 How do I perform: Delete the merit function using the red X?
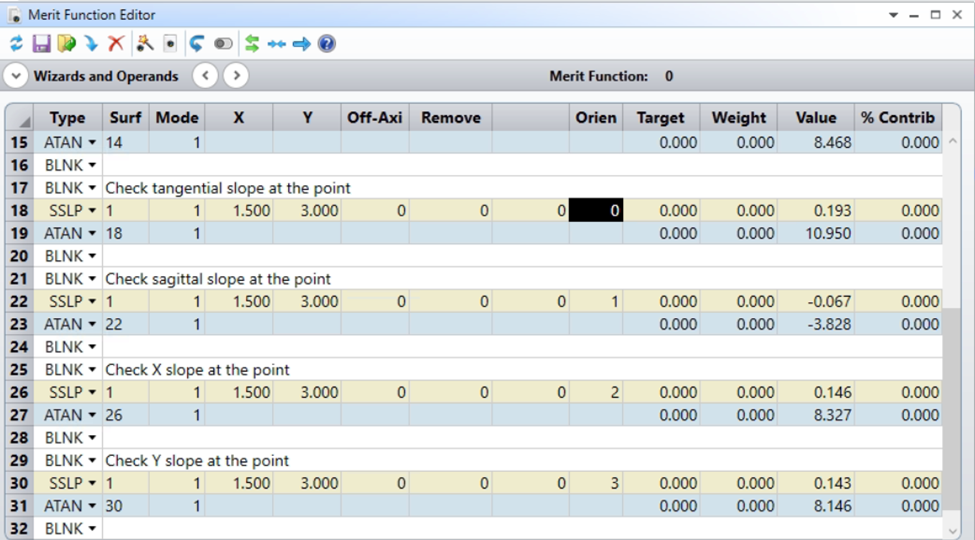[116, 44]
